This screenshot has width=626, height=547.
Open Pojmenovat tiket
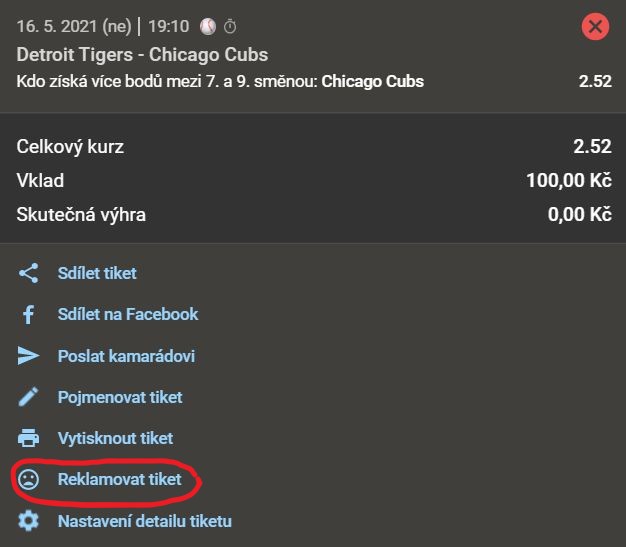click(120, 397)
